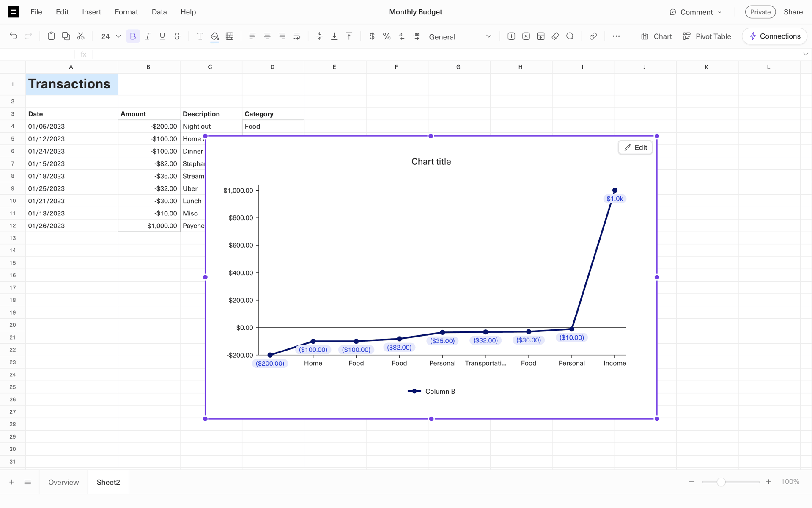812x508 pixels.
Task: Increase decimal places
Action: tap(417, 36)
